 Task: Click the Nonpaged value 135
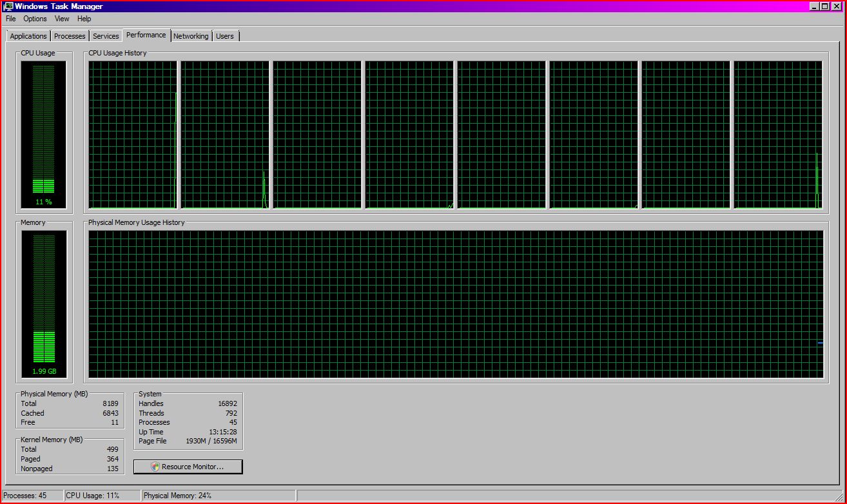(x=112, y=469)
